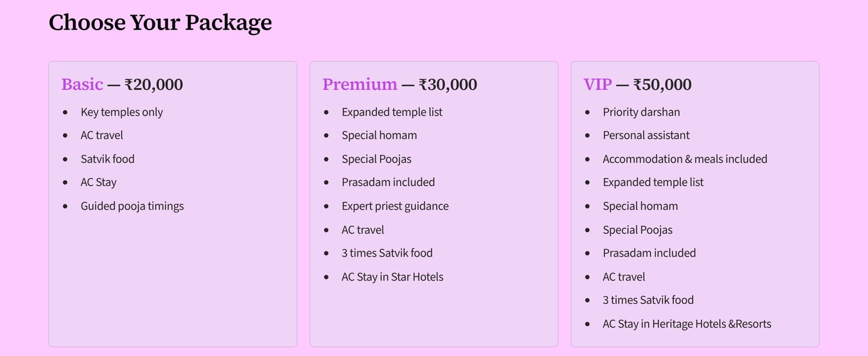Click Guided pooja timings item
Screen dimensions: 868x356
click(x=132, y=206)
